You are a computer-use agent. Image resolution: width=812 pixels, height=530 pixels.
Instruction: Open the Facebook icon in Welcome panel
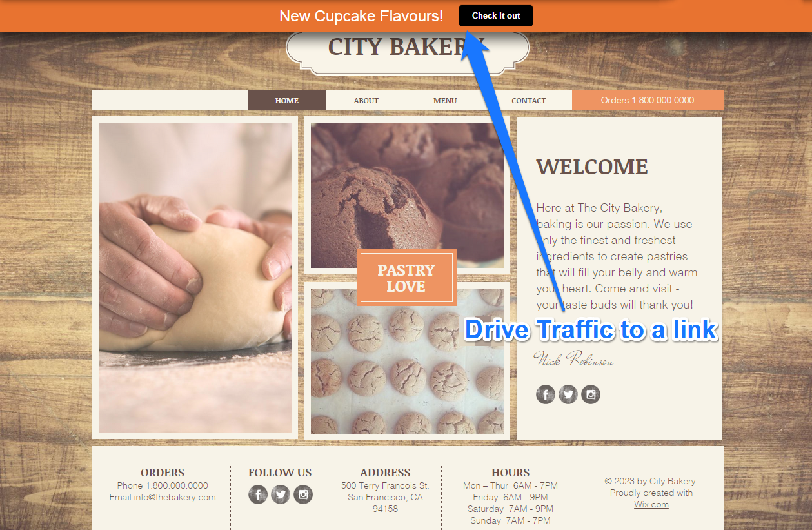pos(546,394)
